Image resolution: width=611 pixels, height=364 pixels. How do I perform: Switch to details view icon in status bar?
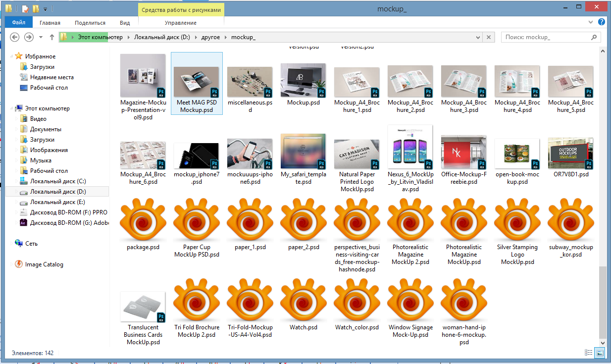click(588, 353)
